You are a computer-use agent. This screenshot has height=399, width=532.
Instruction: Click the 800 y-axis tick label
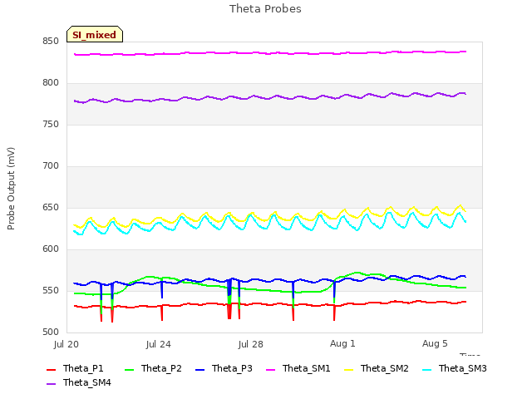click(x=51, y=83)
